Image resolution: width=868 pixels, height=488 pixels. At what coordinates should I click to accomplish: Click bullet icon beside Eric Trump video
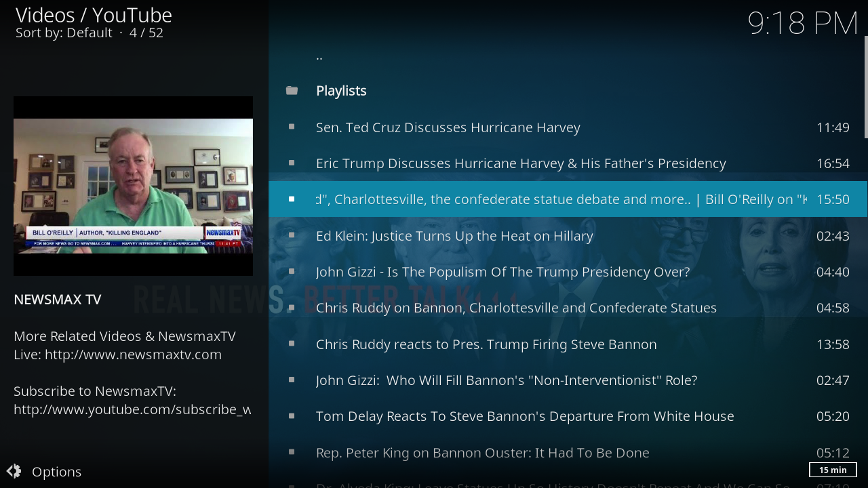292,163
